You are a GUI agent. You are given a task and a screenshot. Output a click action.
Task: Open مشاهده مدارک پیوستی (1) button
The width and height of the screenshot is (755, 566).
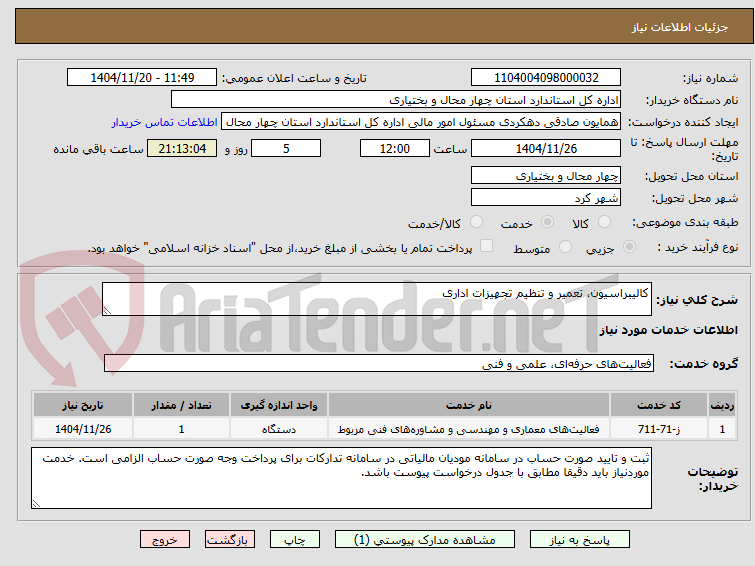coord(425,540)
